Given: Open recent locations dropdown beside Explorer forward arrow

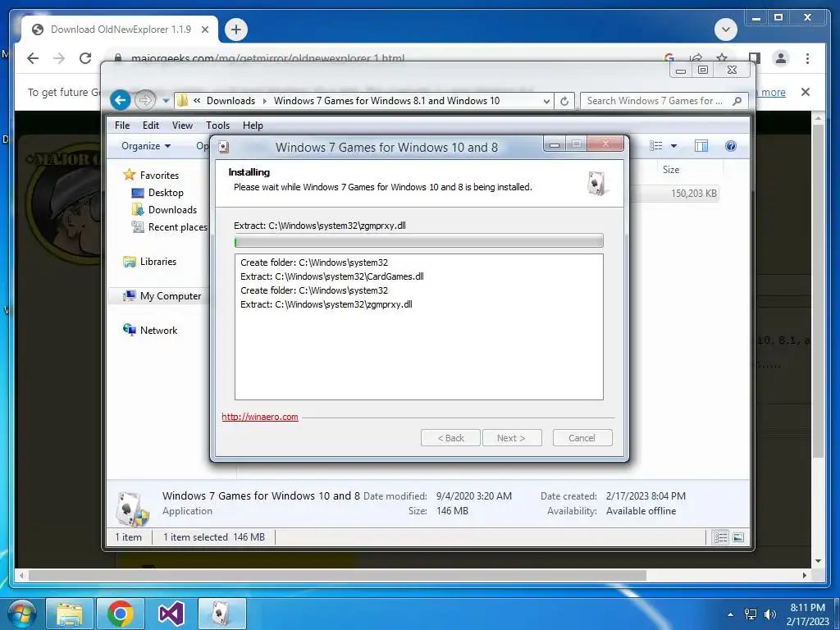Looking at the screenshot, I should 166,101.
